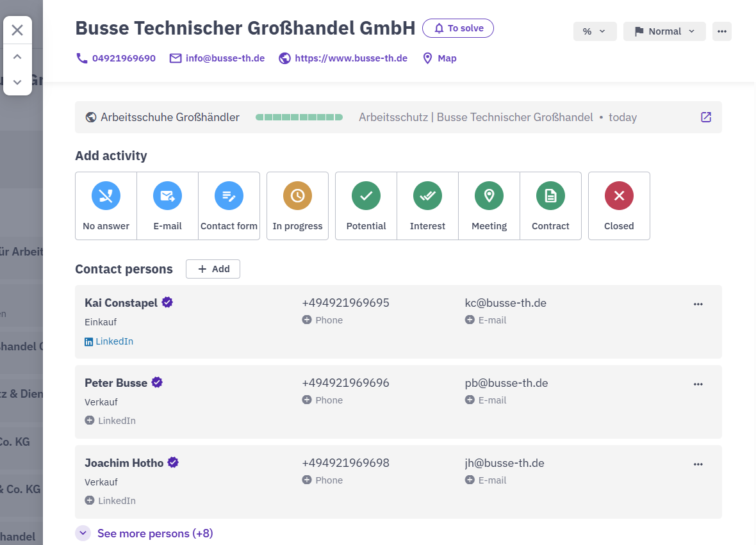Add an e-mail for Joachim Hotho
Image resolution: width=756 pixels, height=545 pixels.
pyautogui.click(x=486, y=480)
